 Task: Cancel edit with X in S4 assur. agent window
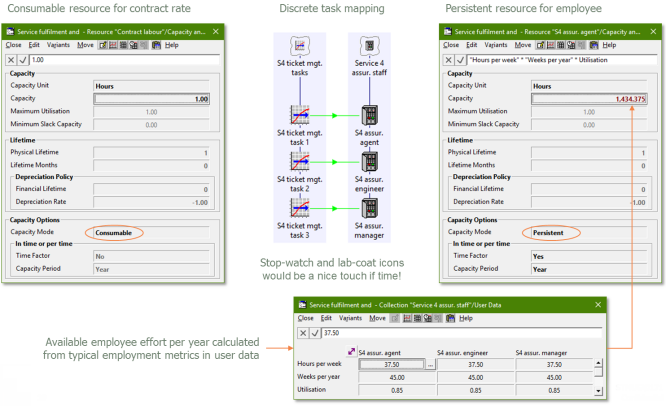point(447,60)
